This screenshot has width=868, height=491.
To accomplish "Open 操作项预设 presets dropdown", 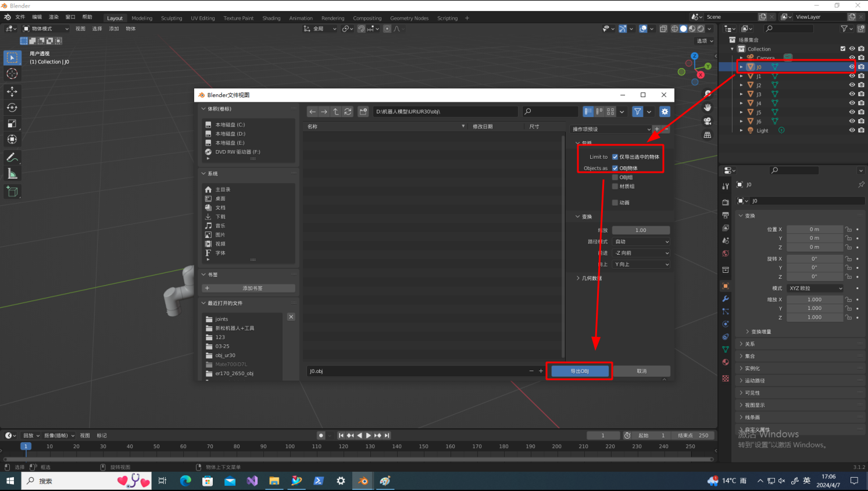I will tap(611, 129).
